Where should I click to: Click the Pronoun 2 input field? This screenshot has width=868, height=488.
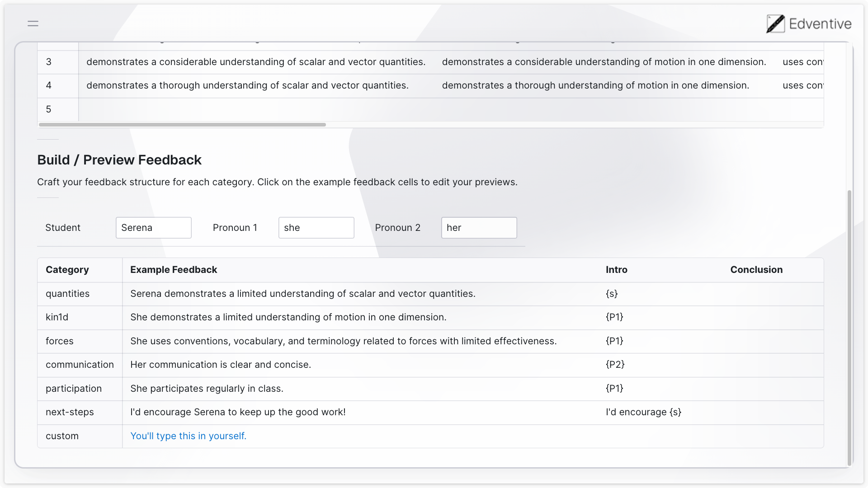(x=479, y=228)
